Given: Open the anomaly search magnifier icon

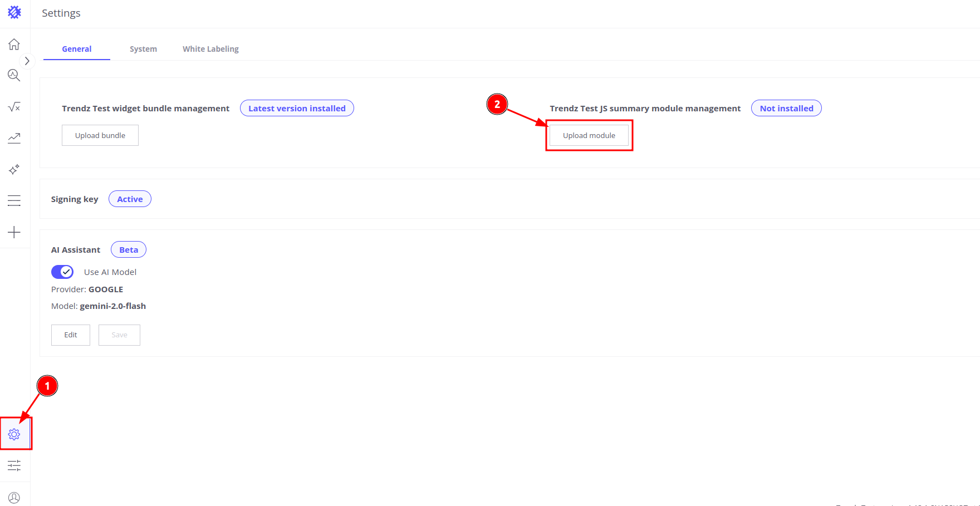Looking at the screenshot, I should (14, 75).
